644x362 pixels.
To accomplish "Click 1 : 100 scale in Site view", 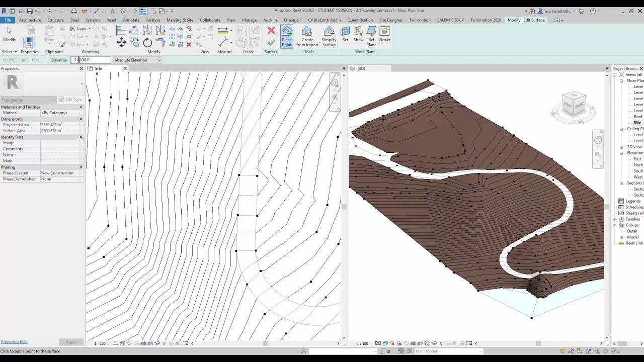I will [100, 343].
